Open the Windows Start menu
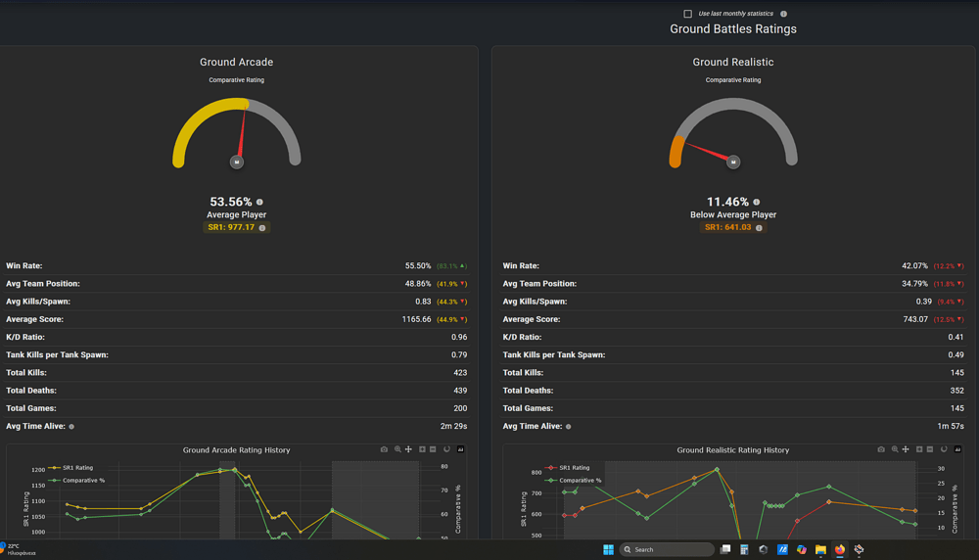The width and height of the screenshot is (979, 560). pyautogui.click(x=608, y=549)
